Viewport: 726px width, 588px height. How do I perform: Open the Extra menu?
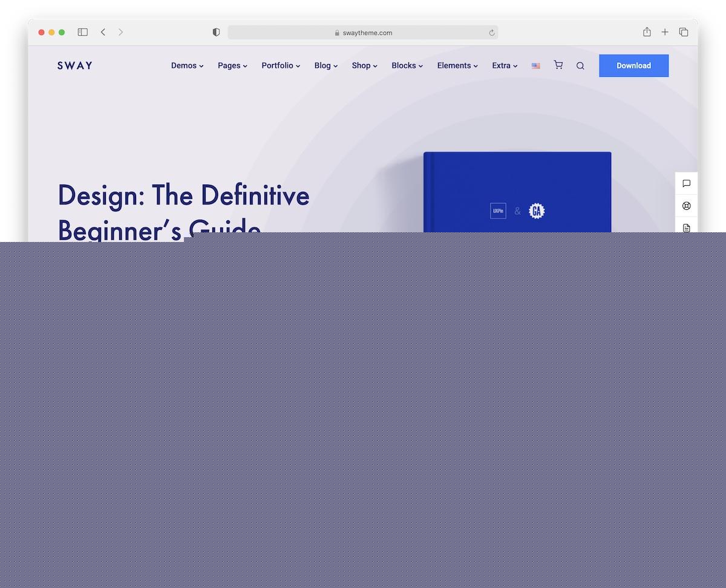(x=505, y=65)
